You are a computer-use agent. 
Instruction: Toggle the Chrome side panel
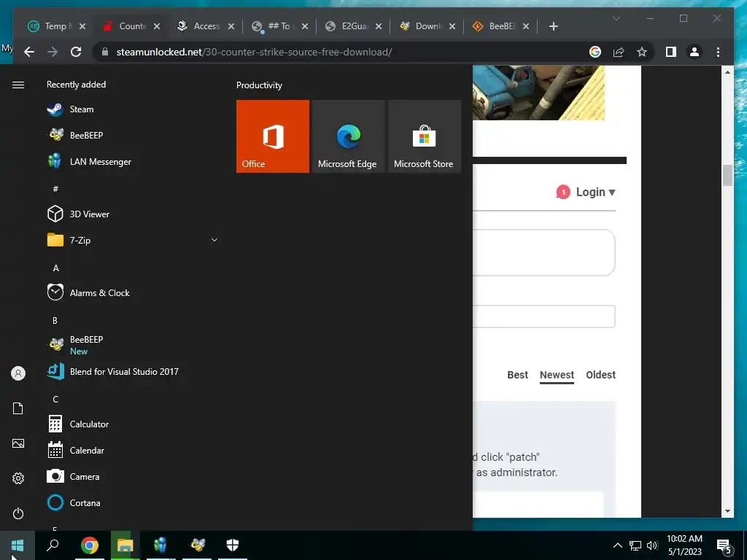(x=671, y=52)
